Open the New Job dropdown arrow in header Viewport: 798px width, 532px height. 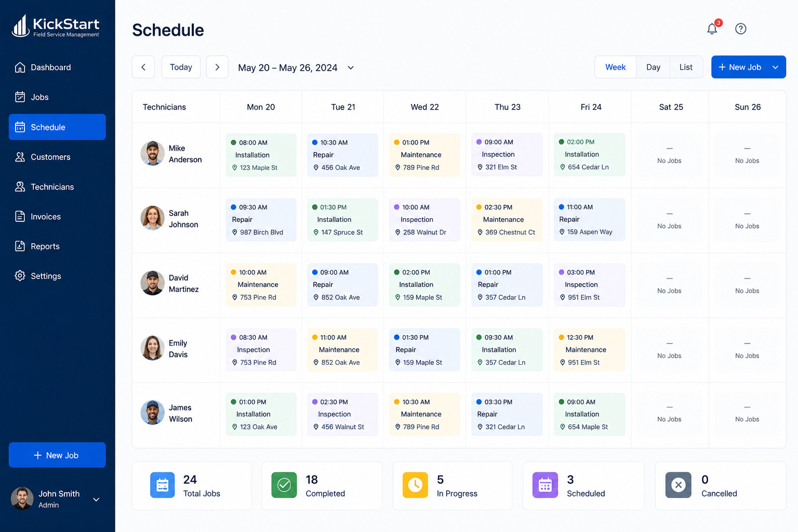click(x=775, y=67)
